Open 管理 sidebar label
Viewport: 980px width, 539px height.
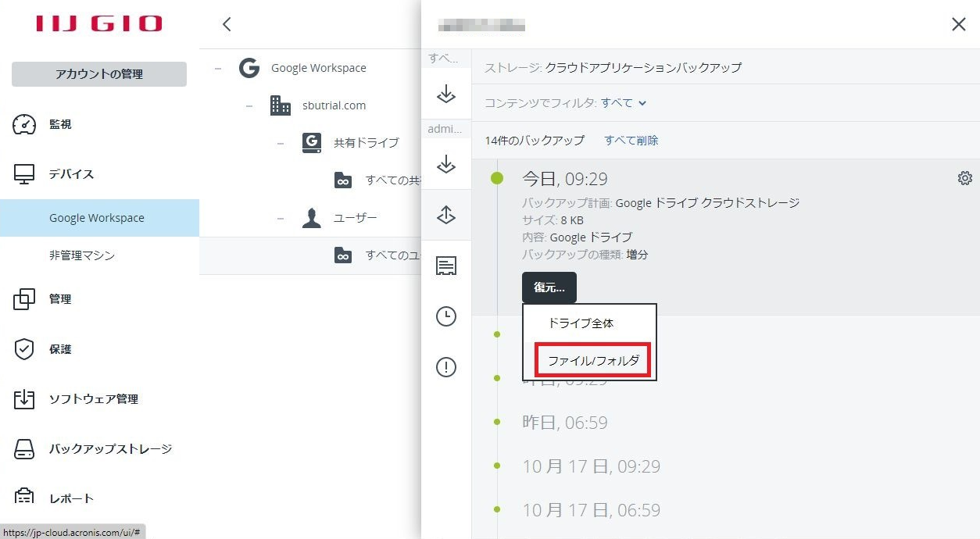pyautogui.click(x=60, y=299)
